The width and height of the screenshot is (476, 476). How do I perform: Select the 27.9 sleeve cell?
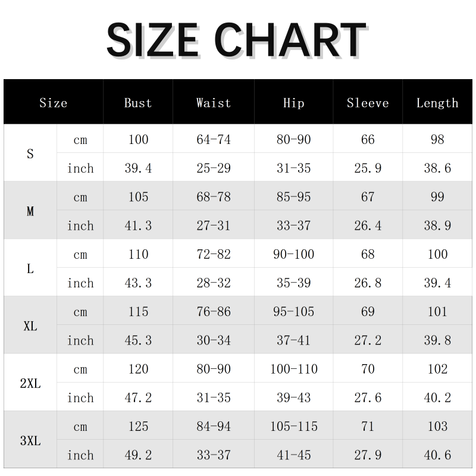(x=368, y=455)
